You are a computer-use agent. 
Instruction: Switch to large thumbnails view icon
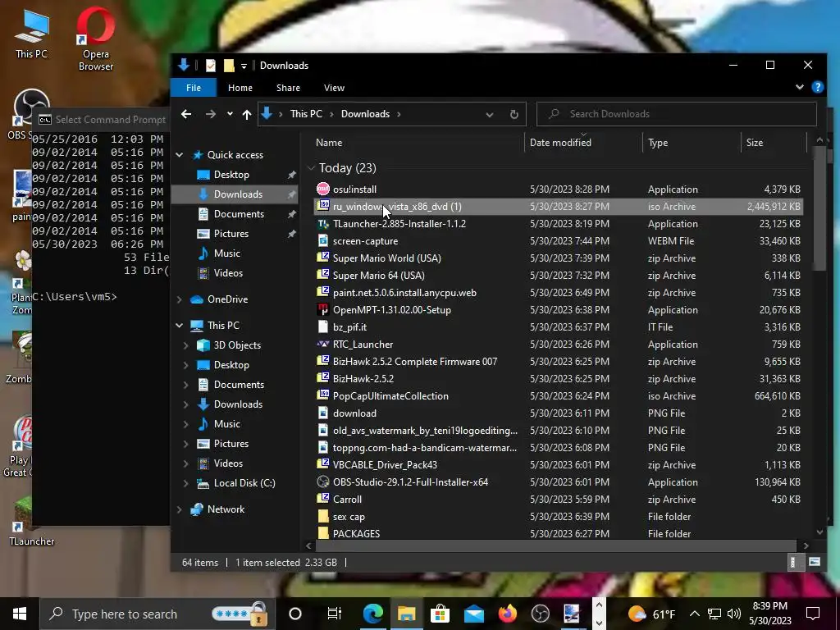click(x=815, y=562)
